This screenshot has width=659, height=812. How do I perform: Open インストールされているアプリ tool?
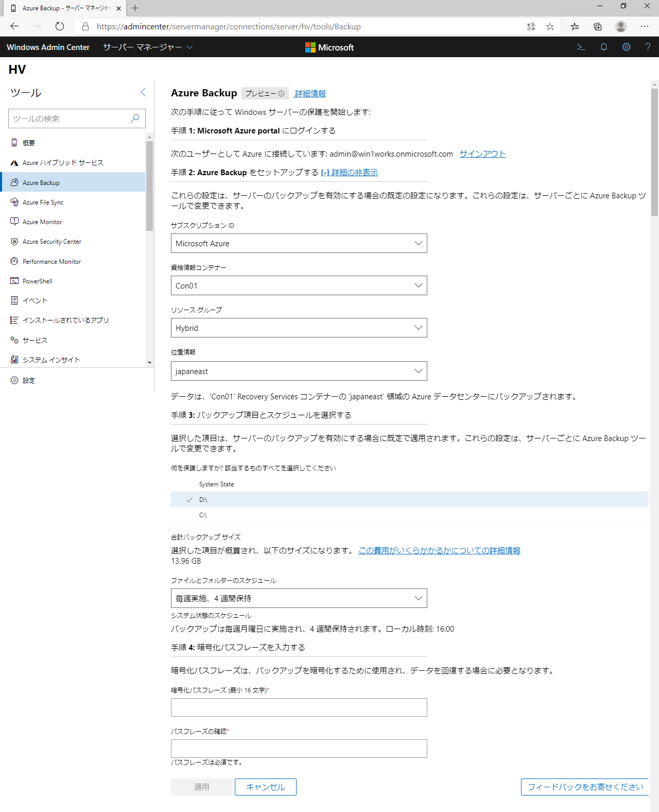click(x=73, y=320)
